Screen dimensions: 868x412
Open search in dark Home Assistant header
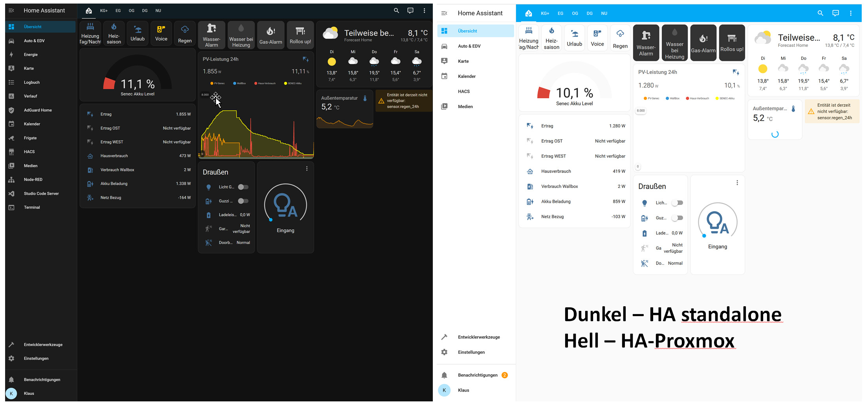(x=396, y=11)
